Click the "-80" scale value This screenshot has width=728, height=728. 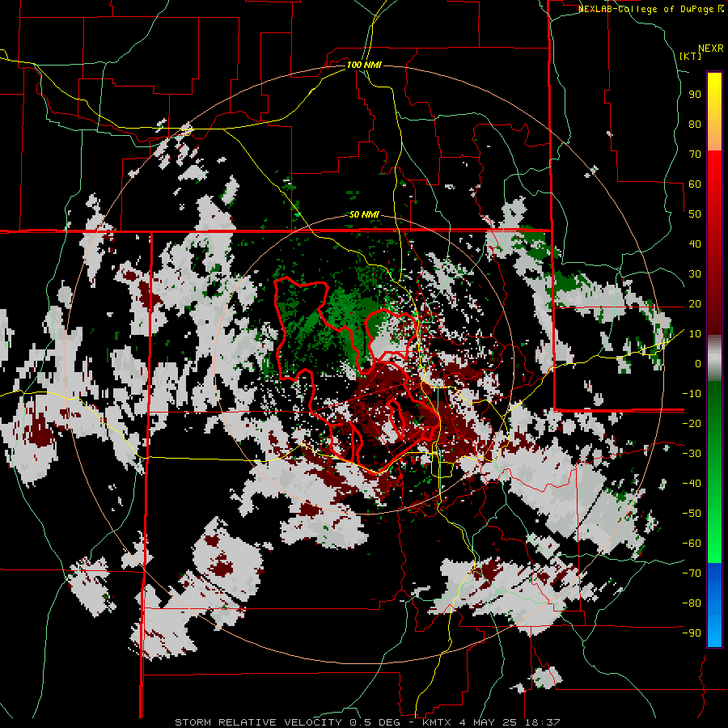(x=692, y=603)
